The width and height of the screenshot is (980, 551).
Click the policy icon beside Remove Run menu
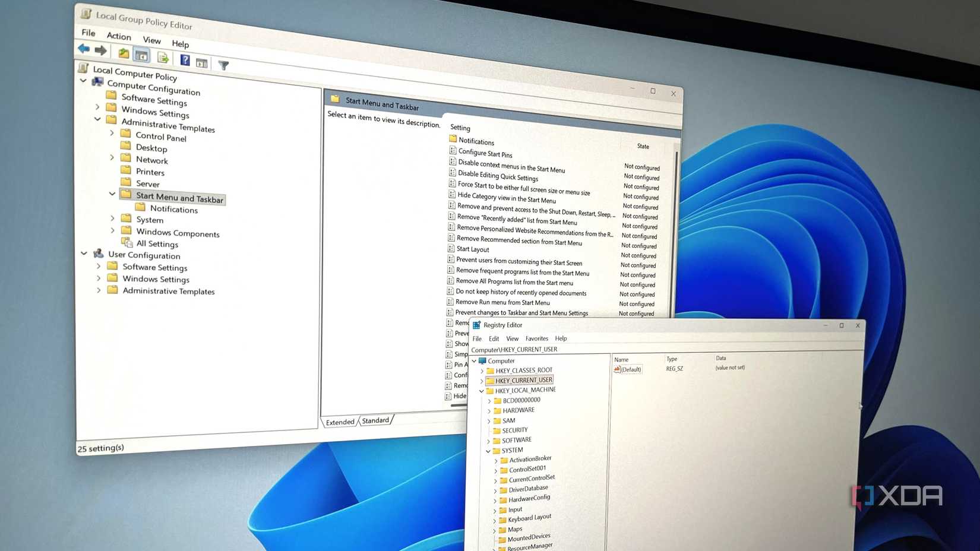pyautogui.click(x=450, y=302)
